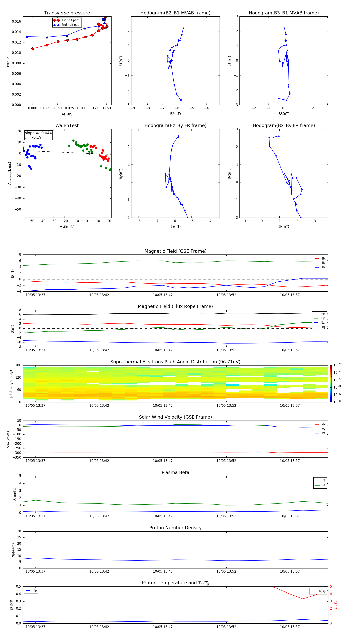Viewport: 351px width, 644px height.
Task: Click the 'Proton Number Density' title
Action: (175, 528)
